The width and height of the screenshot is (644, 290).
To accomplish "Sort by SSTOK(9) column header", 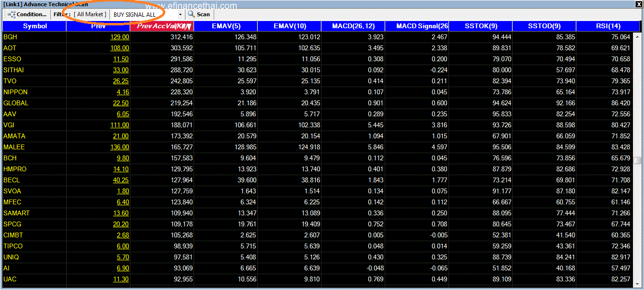I will click(481, 26).
